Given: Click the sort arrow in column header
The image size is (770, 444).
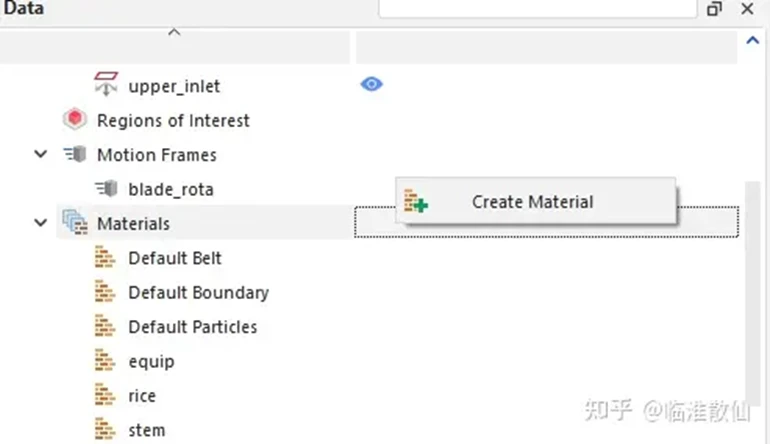Looking at the screenshot, I should 174,32.
